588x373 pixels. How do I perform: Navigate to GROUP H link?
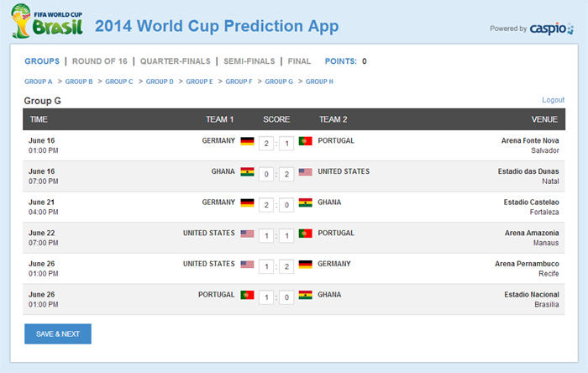319,81
